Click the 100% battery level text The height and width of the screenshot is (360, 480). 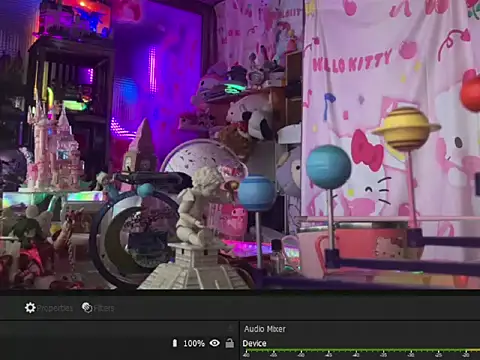194,343
